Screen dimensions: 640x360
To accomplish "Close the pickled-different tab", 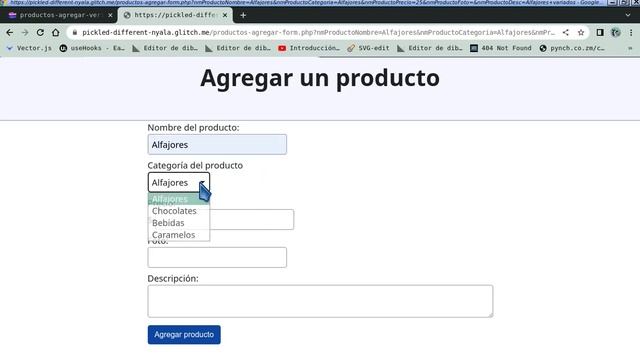I will [225, 15].
